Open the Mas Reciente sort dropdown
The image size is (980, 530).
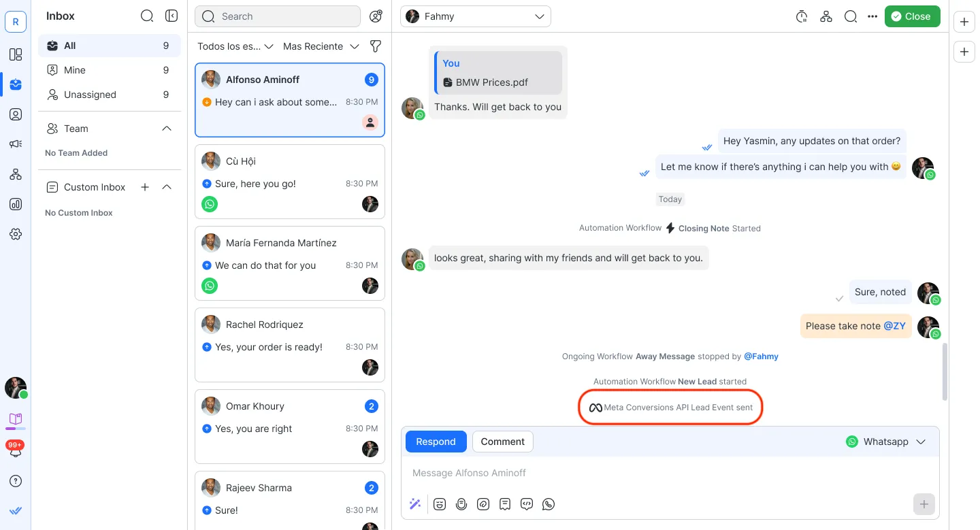321,46
